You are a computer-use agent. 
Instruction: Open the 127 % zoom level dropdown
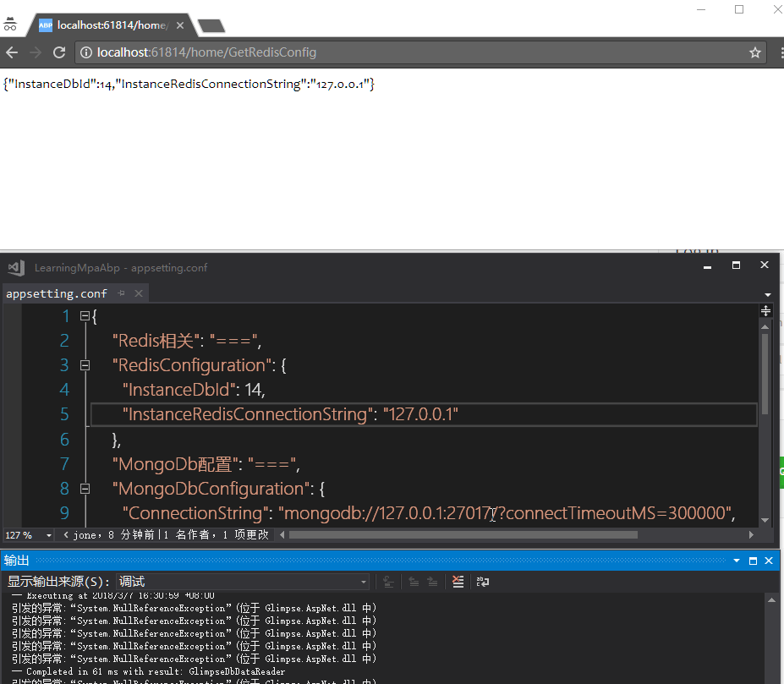click(48, 535)
